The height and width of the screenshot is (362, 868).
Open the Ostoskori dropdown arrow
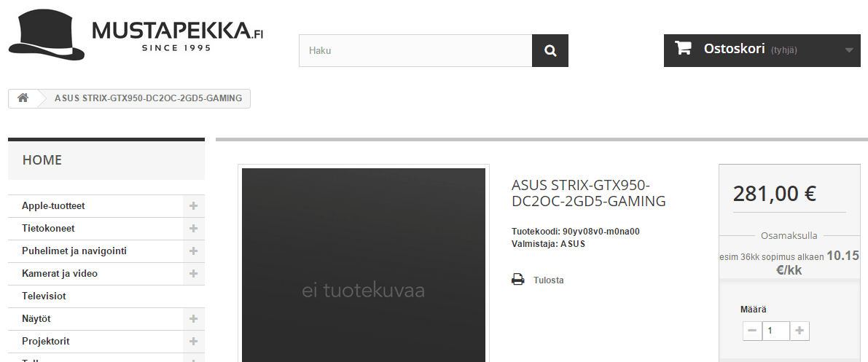click(x=849, y=50)
